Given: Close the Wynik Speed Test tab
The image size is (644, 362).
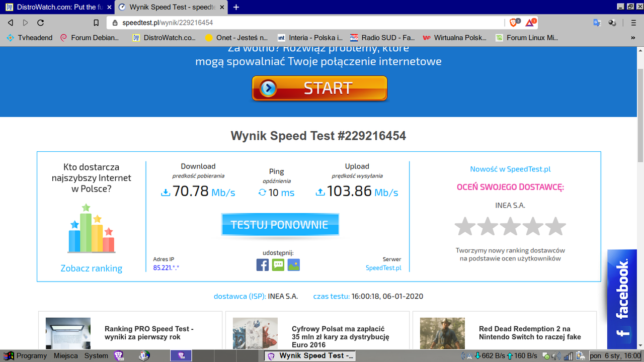Looking at the screenshot, I should pos(222,7).
